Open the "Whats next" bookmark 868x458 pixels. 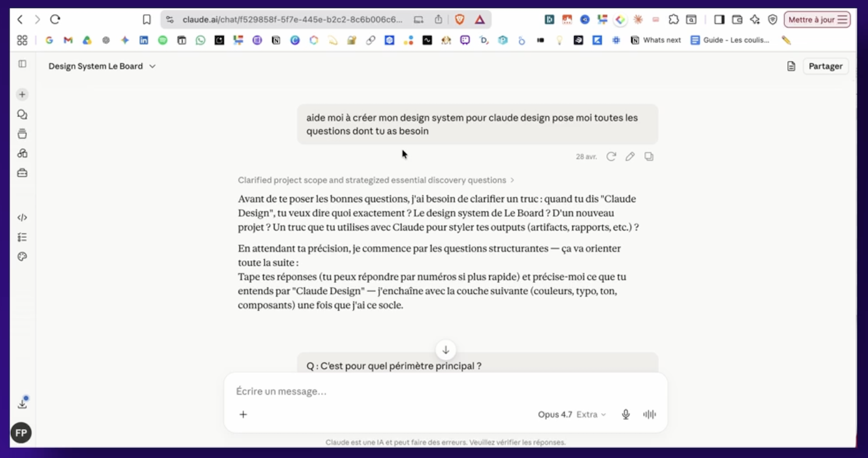coord(655,40)
